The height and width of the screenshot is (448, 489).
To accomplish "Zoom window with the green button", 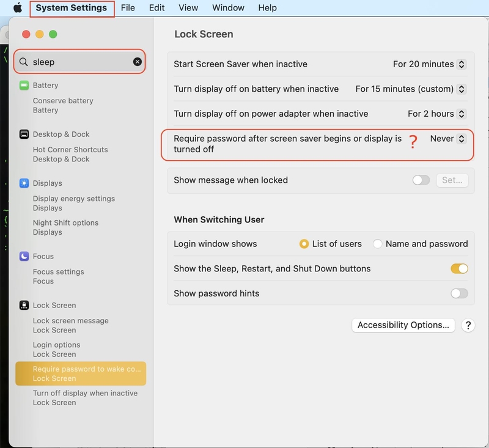I will coord(53,34).
